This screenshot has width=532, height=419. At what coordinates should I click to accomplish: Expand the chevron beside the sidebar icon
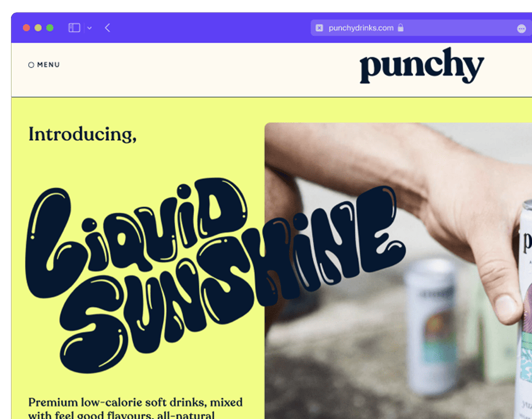89,28
